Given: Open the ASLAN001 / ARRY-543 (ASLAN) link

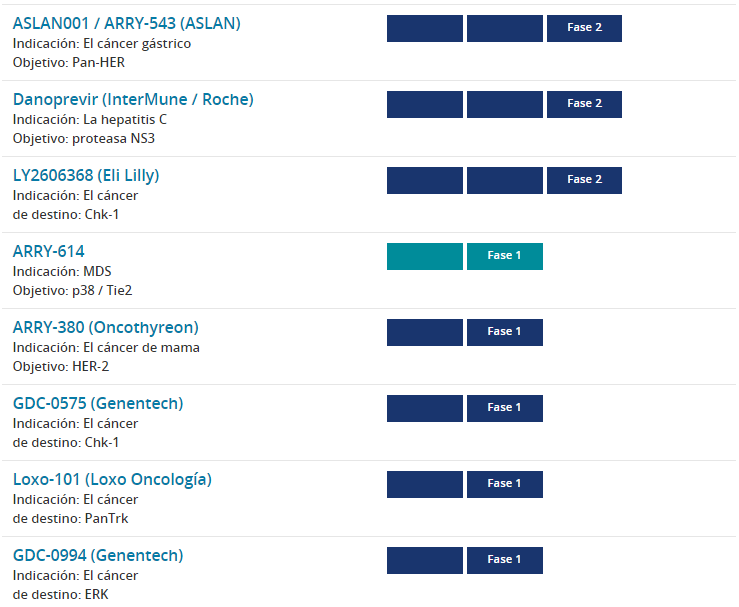Looking at the screenshot, I should (126, 23).
